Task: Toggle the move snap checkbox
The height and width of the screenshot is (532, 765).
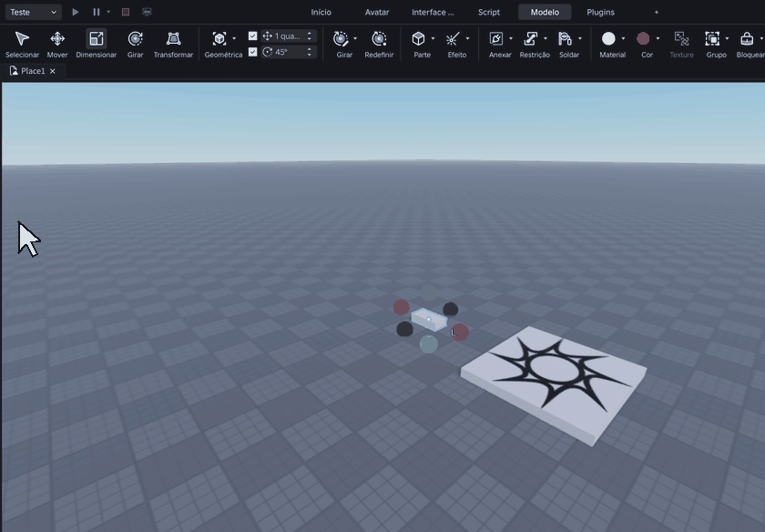Action: [x=253, y=36]
